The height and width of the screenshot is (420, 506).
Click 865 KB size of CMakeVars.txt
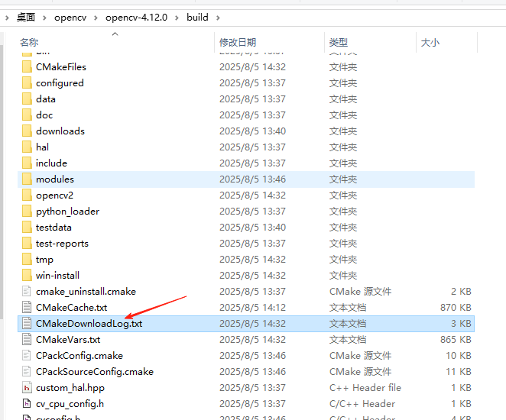(x=456, y=339)
